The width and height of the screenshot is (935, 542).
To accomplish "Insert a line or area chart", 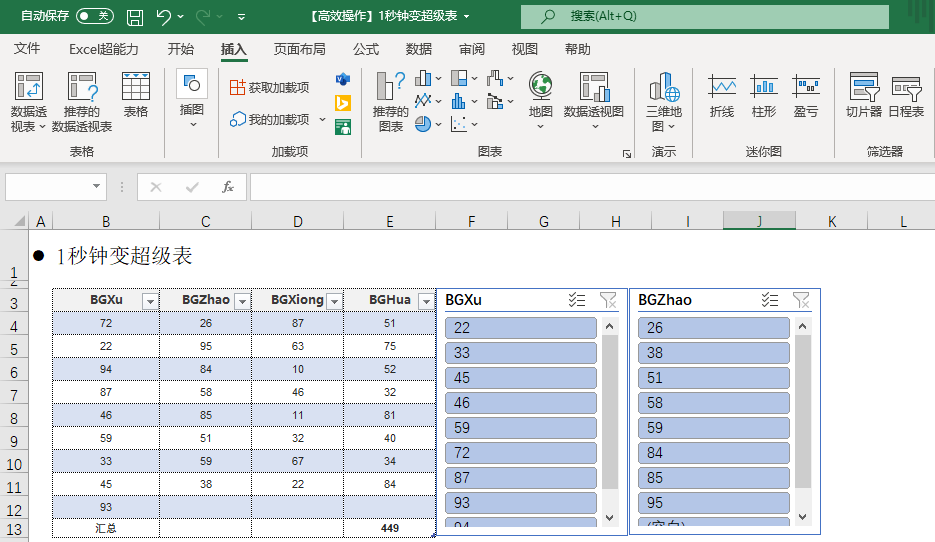I will click(x=428, y=101).
